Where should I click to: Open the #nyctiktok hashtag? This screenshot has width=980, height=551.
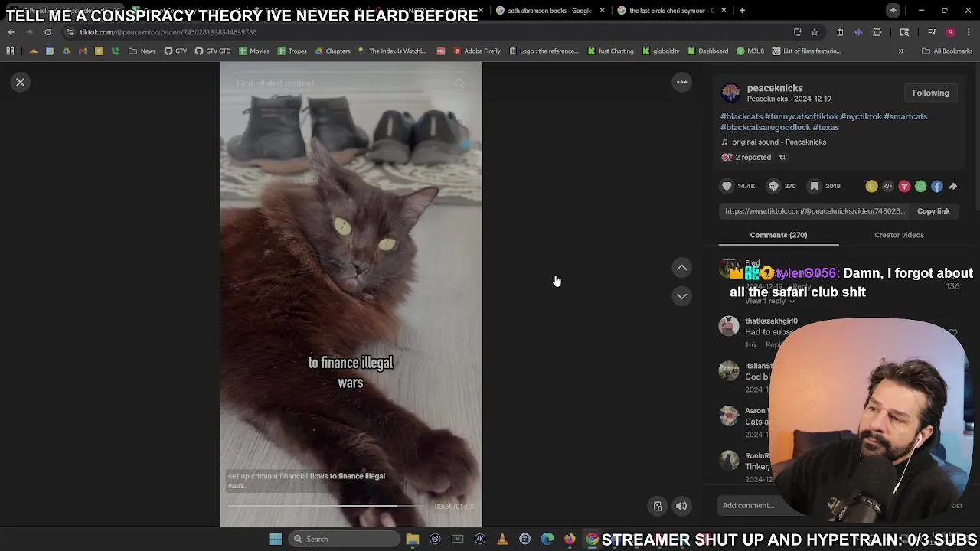[x=861, y=116]
